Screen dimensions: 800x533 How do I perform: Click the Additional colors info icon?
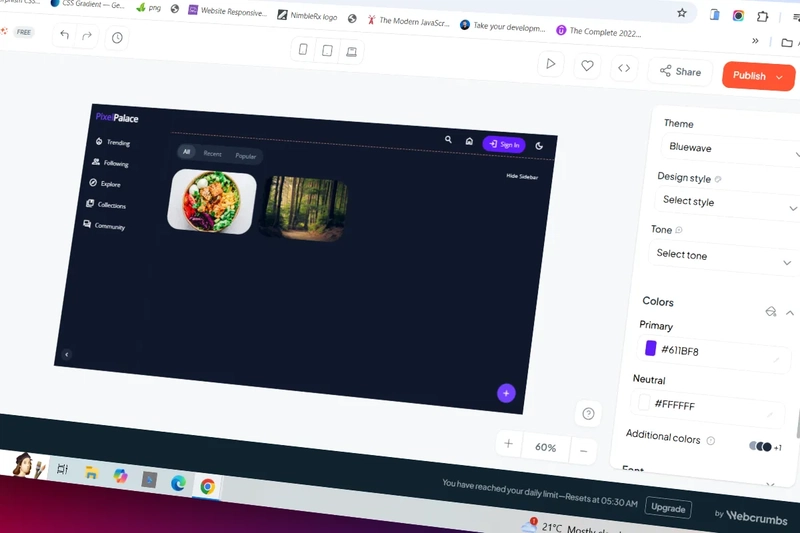point(711,441)
